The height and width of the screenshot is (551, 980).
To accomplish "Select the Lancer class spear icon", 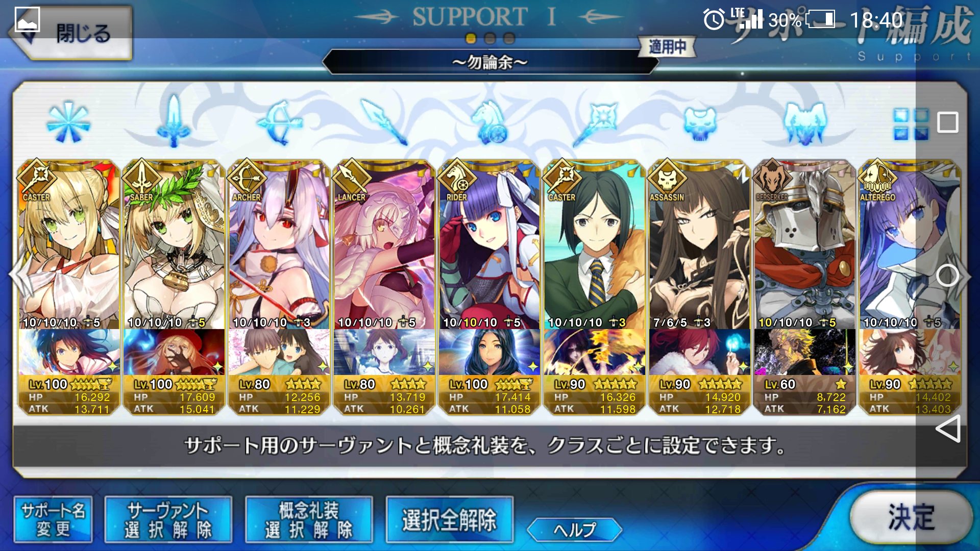I will click(x=384, y=122).
